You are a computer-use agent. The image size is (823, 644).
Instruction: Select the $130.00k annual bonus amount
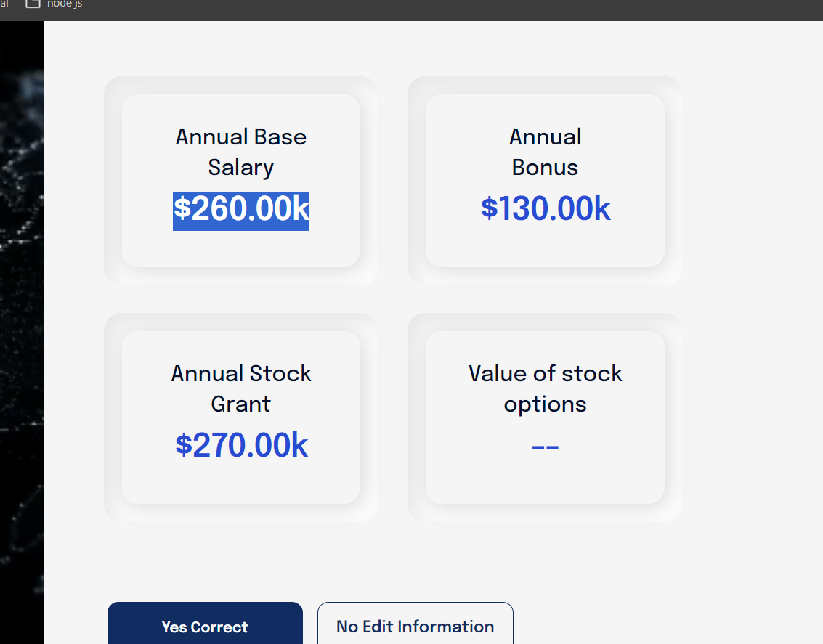[x=545, y=209]
